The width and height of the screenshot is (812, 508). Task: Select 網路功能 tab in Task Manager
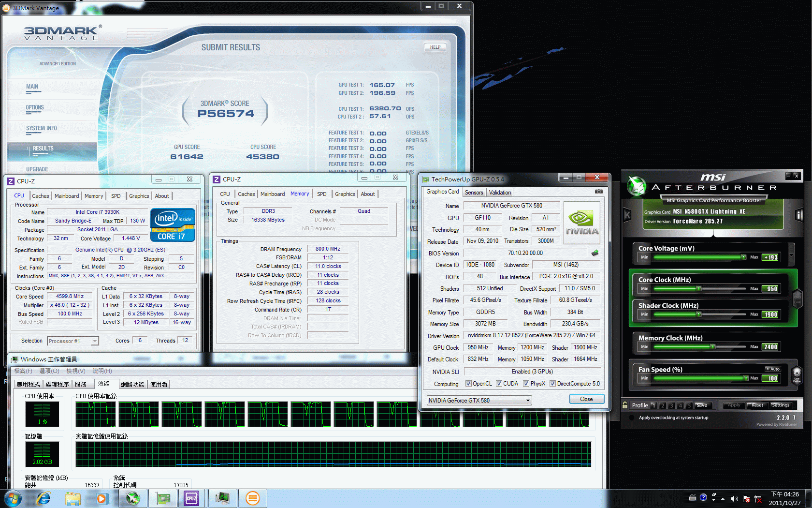click(132, 384)
